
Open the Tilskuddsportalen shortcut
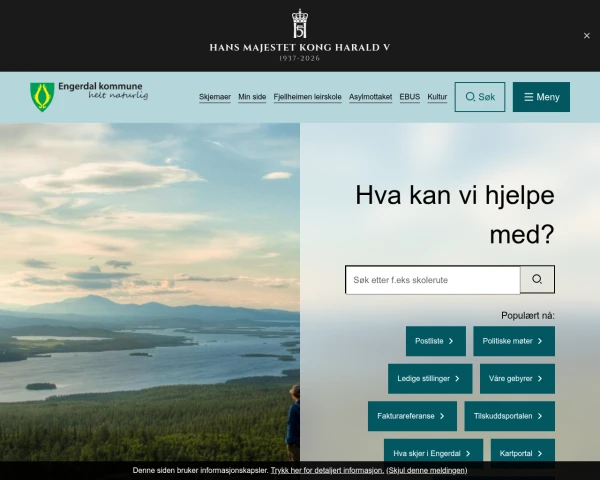click(510, 416)
